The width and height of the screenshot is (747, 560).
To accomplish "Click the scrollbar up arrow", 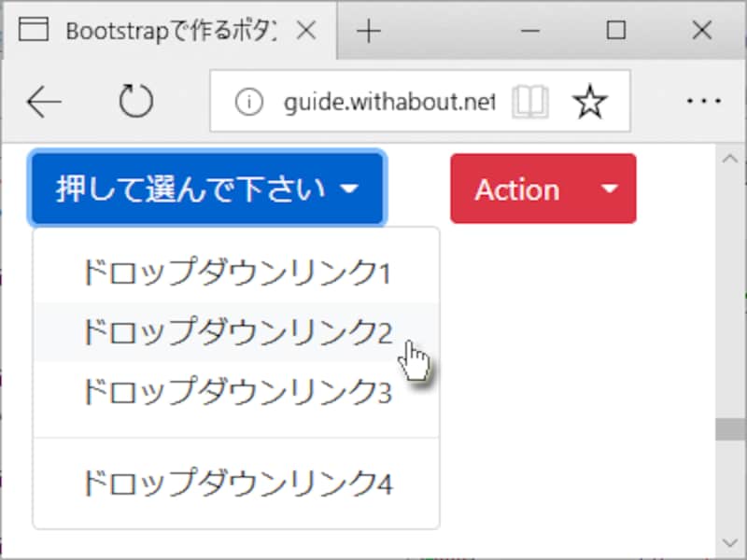I will 730,159.
